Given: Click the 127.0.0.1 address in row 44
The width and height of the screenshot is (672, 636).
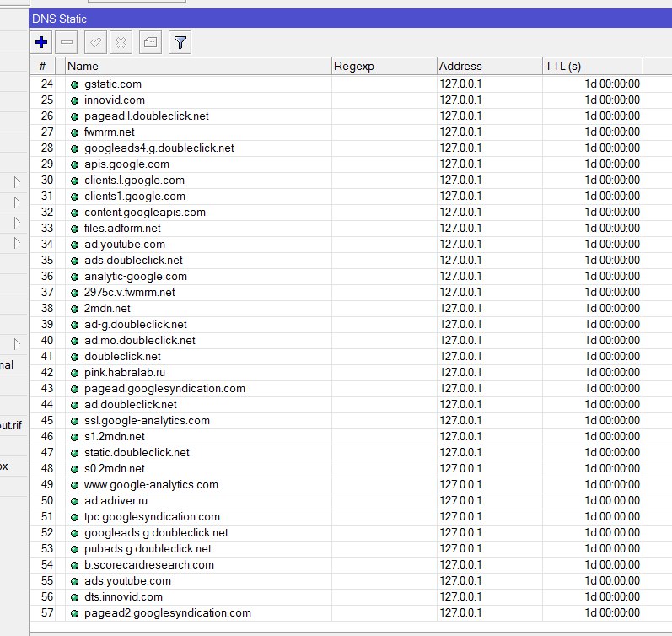Looking at the screenshot, I should (x=460, y=404).
